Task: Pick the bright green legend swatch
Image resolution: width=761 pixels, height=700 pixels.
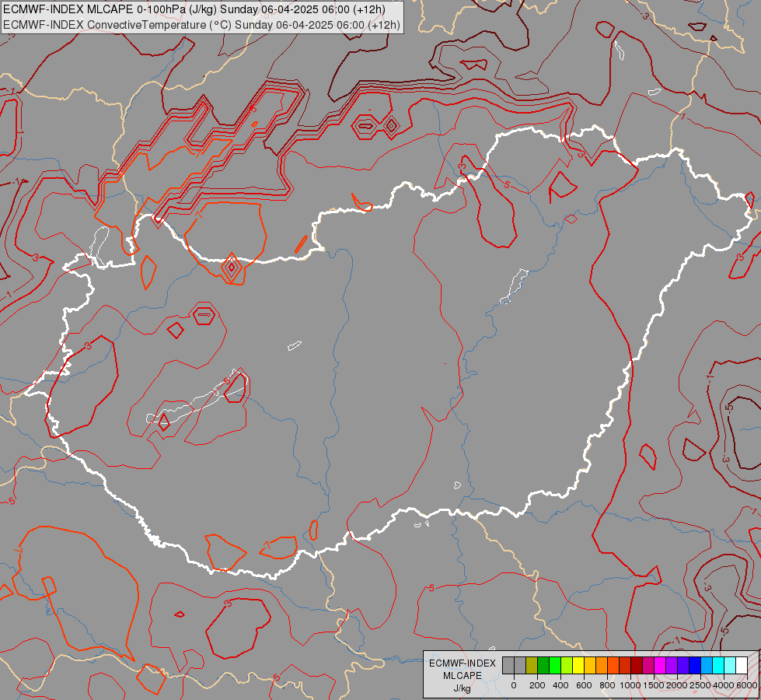Action: [x=555, y=666]
